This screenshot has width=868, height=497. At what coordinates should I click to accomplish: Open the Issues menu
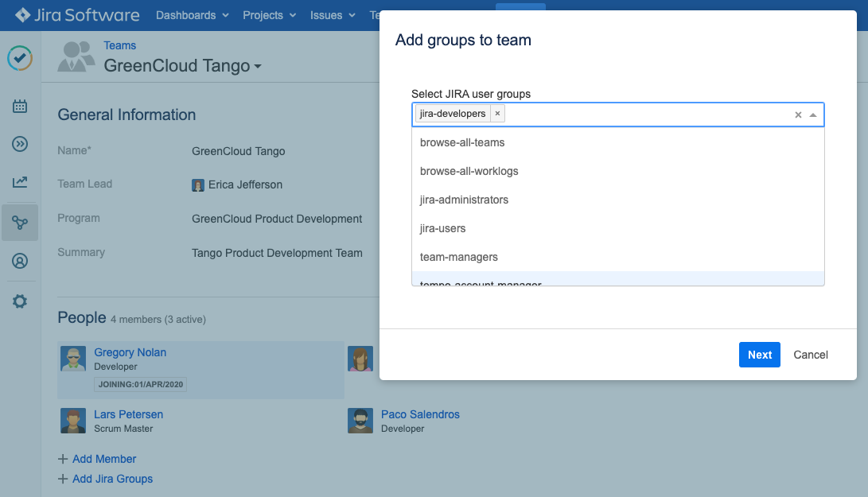tap(333, 15)
